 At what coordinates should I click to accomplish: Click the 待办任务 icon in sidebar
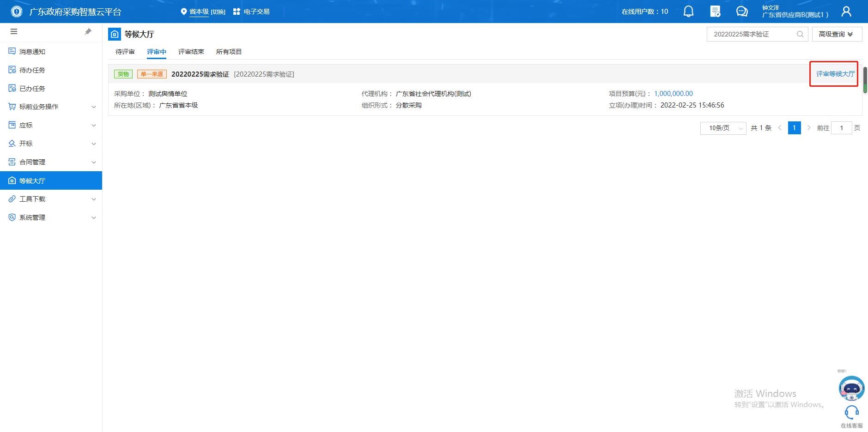coord(12,70)
